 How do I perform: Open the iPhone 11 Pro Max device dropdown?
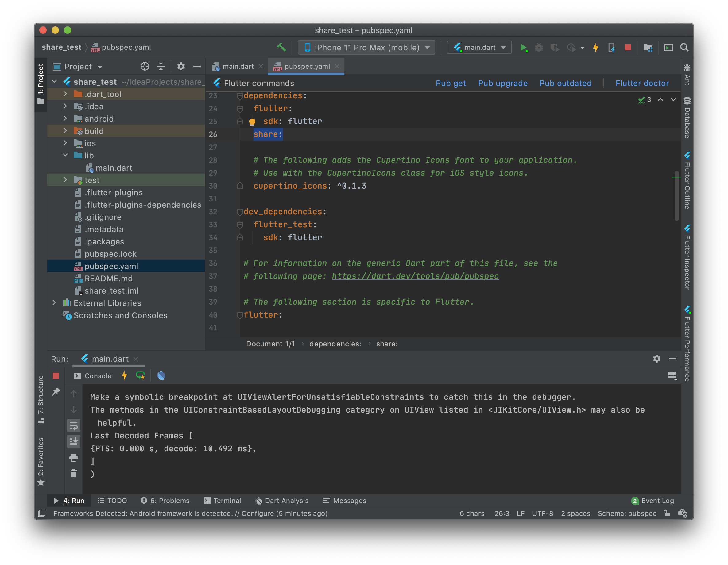click(366, 48)
